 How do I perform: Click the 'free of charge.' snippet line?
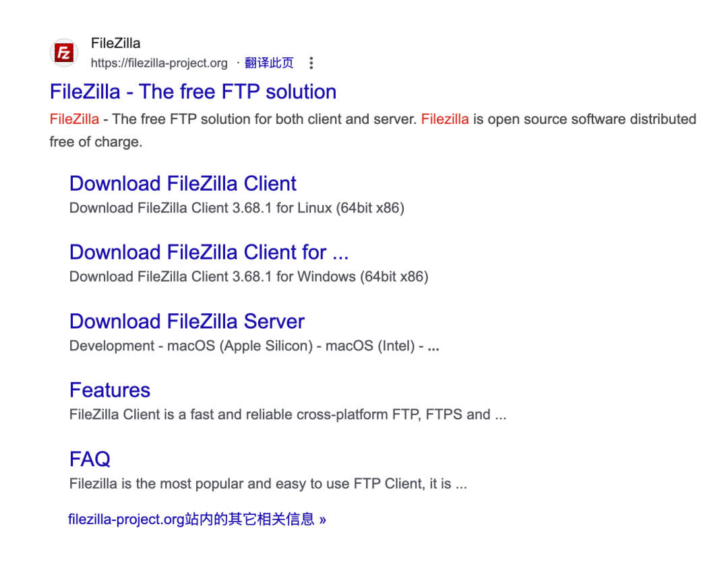[x=96, y=142]
